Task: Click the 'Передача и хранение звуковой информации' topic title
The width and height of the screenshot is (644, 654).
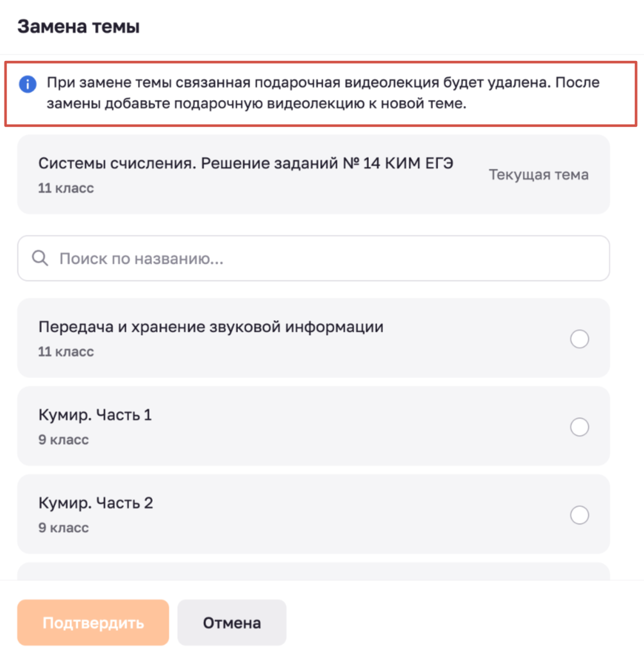Action: 211,327
